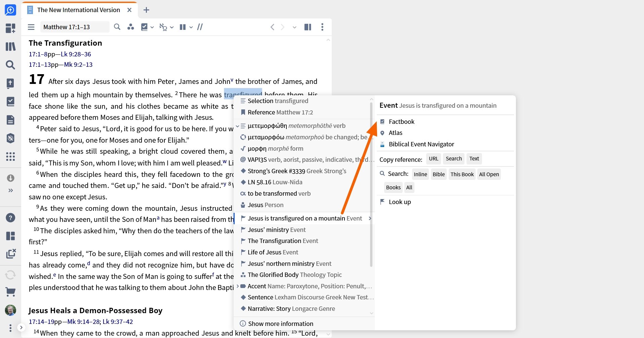Open the Bible plus icon in the sidebar

coord(10,83)
